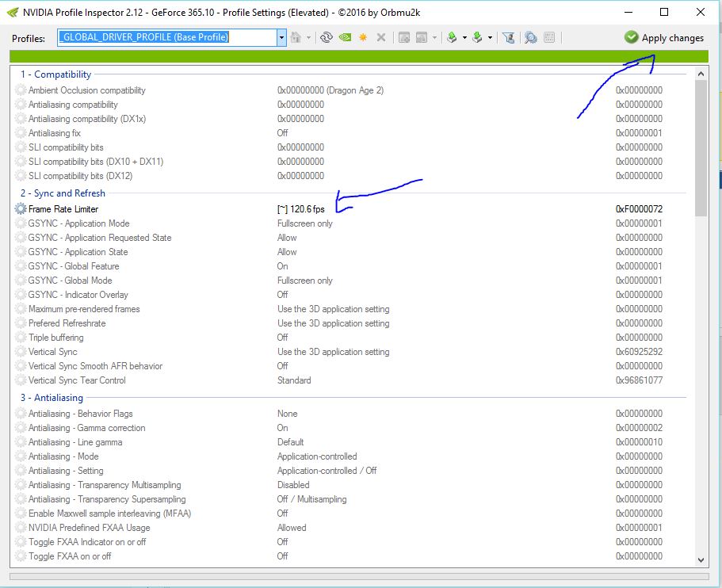Viewport: 722px width, 588px height.
Task: Click the Vertical Sync Smooth AFR behavior row
Action: pyautogui.click(x=352, y=365)
